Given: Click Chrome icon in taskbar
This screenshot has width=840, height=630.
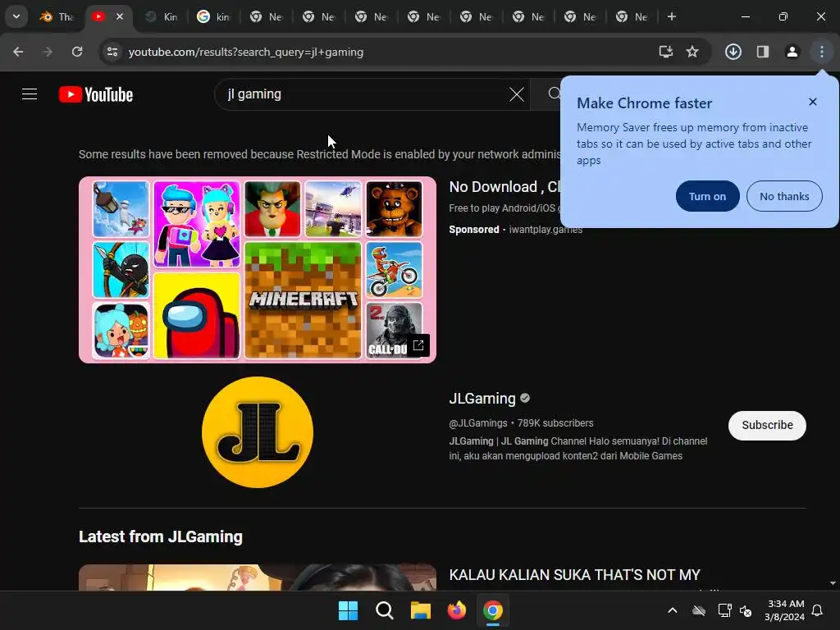Looking at the screenshot, I should click(493, 610).
